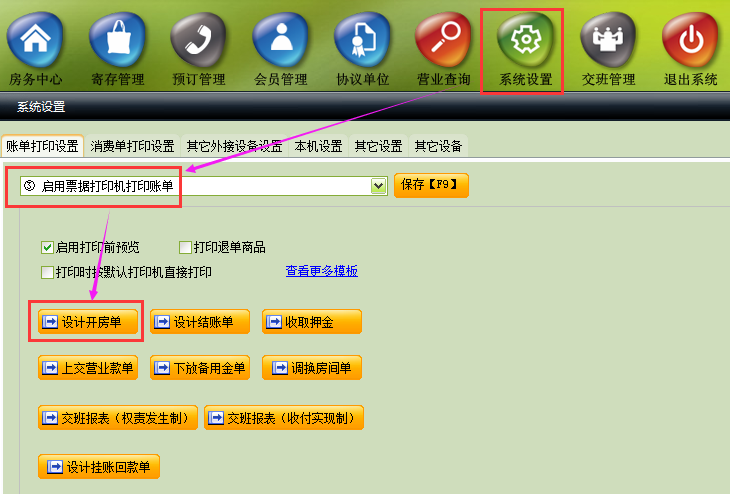
Task: Switch to the 本机设置 tab
Action: [318, 146]
